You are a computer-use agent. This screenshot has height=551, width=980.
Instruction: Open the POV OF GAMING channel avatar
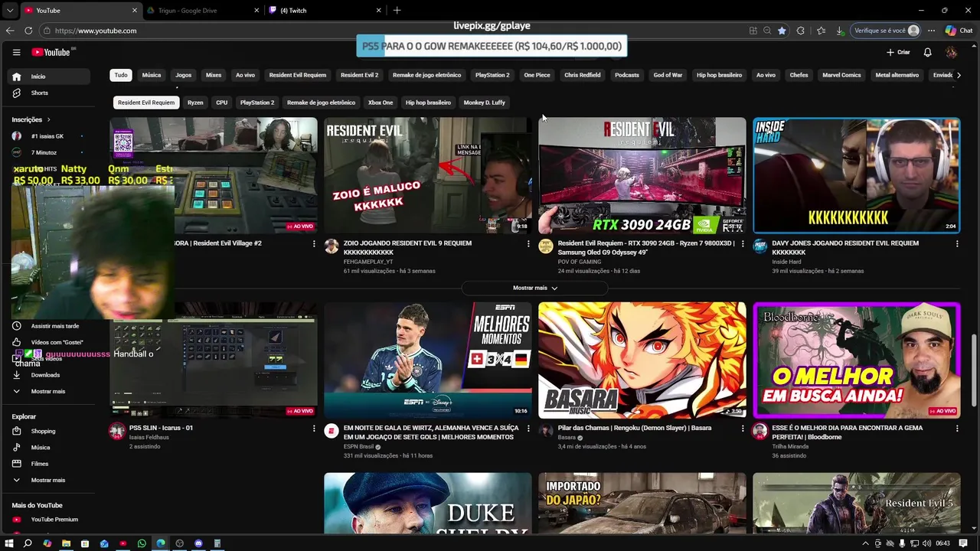pos(546,246)
